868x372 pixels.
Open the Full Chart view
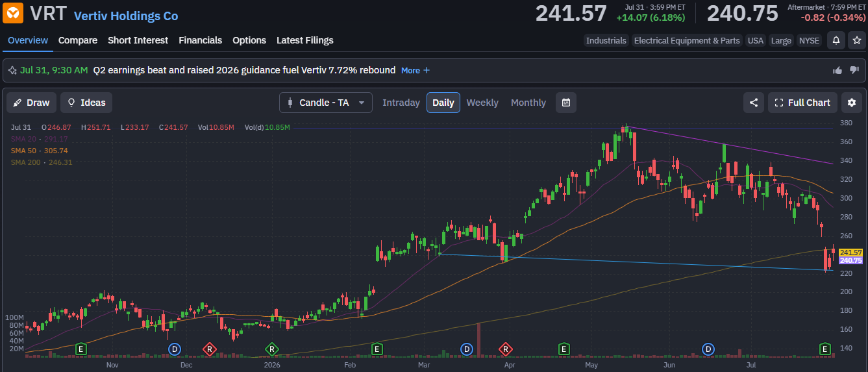click(x=802, y=103)
